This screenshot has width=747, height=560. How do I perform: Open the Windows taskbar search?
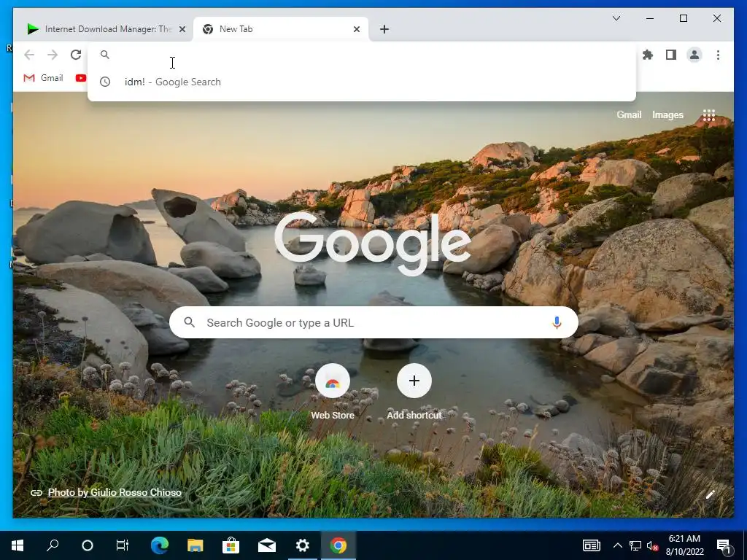[53, 545]
